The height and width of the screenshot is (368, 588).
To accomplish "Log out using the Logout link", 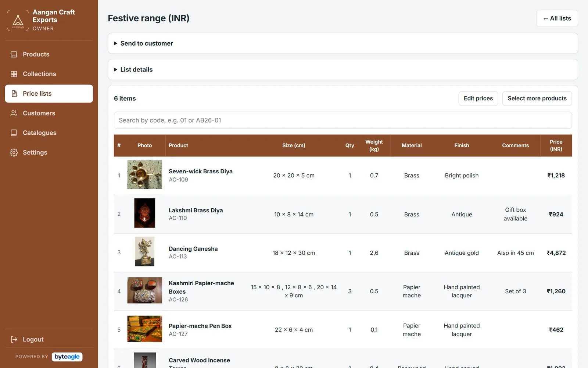I will [x=49, y=339].
